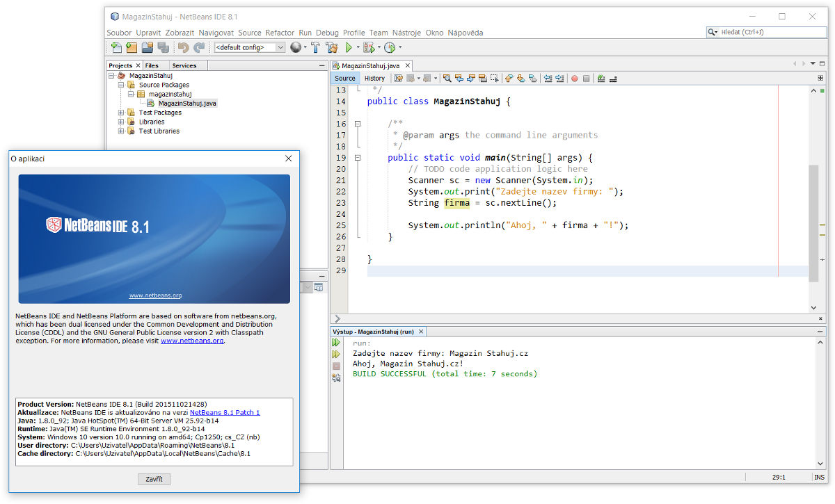Select the MagazinStahuj.java editor tab
The image size is (835, 504).
371,65
